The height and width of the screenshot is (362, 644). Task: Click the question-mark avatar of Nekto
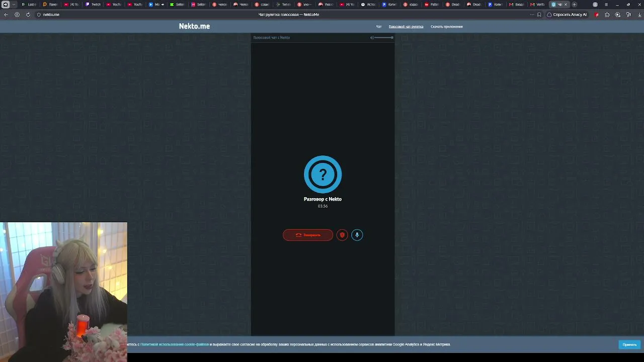323,174
